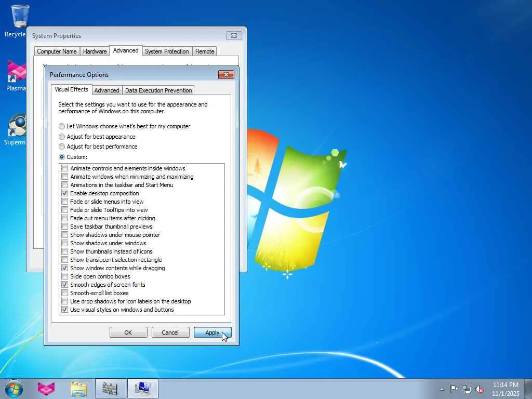This screenshot has height=399, width=532.
Task: Select Let Windows choose what's best radio
Action: pos(62,126)
